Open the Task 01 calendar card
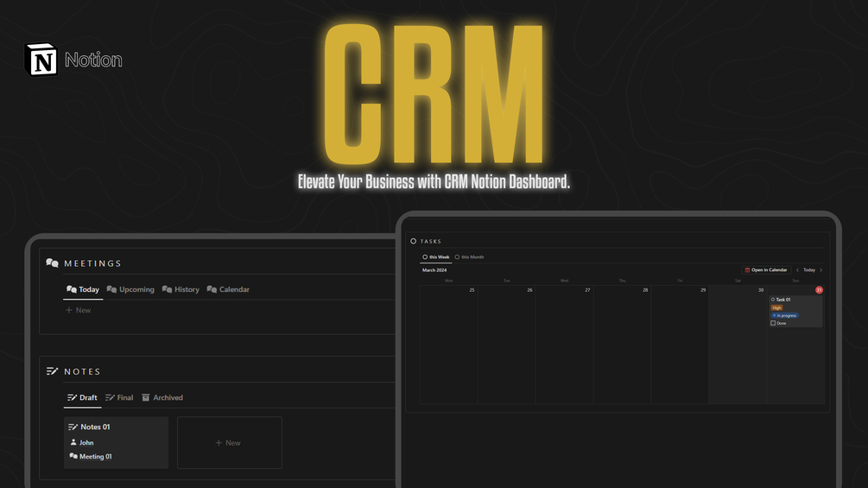 point(795,311)
